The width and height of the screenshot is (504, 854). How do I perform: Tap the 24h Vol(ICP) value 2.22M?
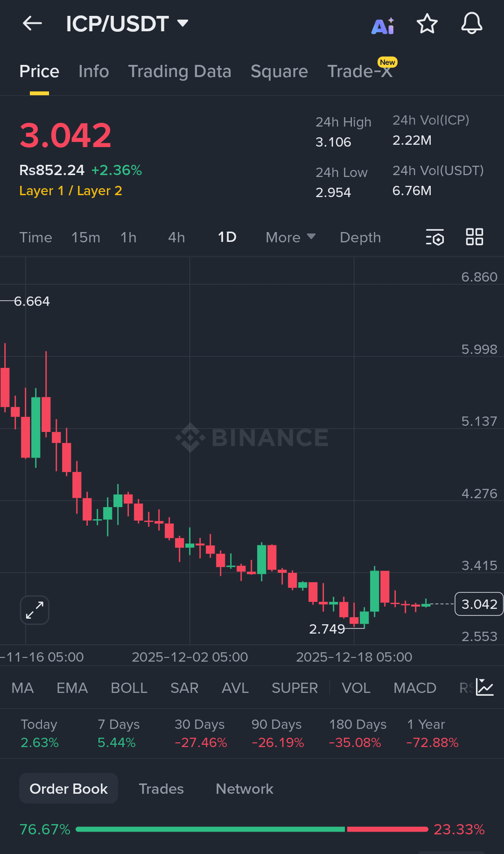(412, 140)
